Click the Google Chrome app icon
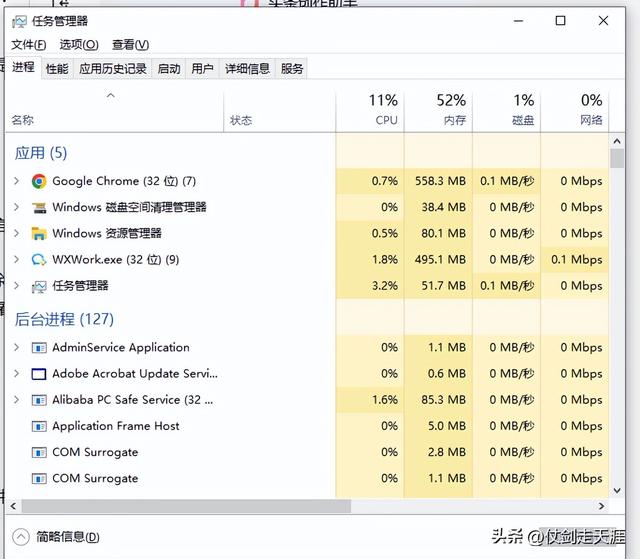Viewport: 640px width, 559px height. coord(39,181)
